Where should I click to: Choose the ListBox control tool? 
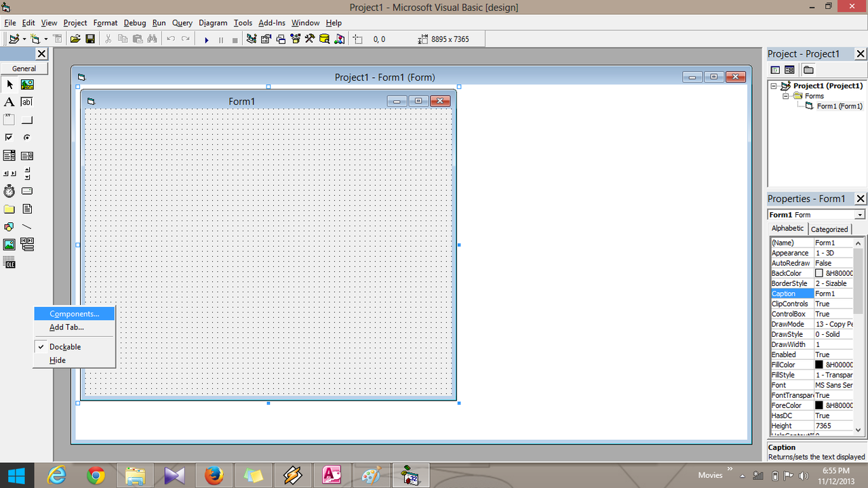27,156
